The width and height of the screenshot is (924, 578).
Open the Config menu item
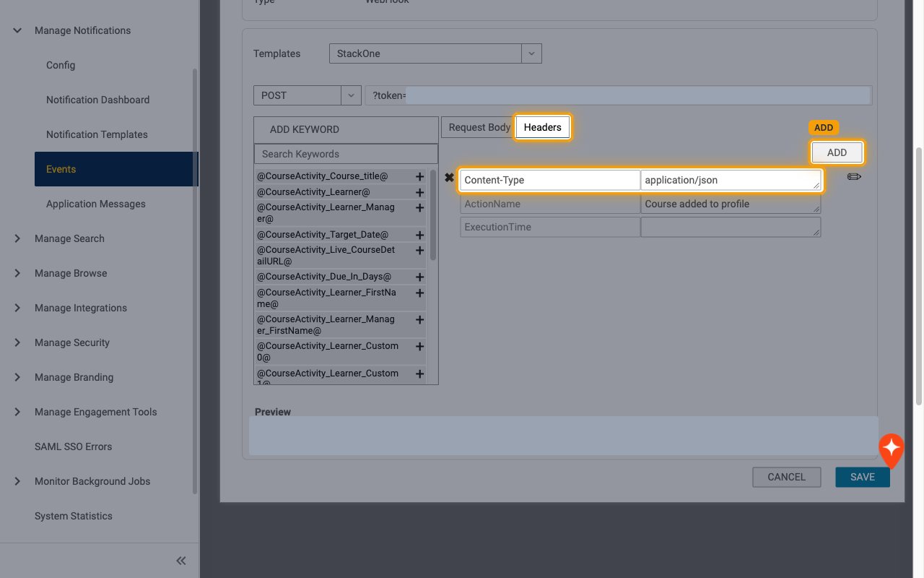coord(61,65)
